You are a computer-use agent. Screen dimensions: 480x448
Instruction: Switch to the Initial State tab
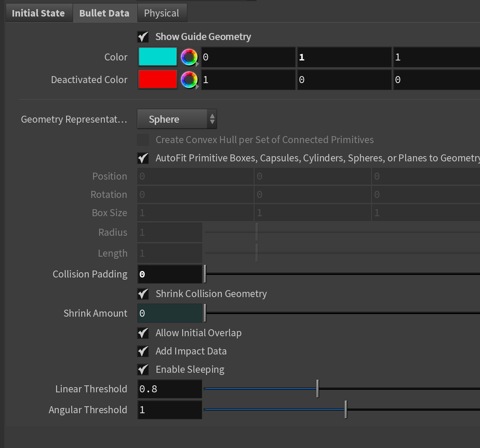click(39, 13)
